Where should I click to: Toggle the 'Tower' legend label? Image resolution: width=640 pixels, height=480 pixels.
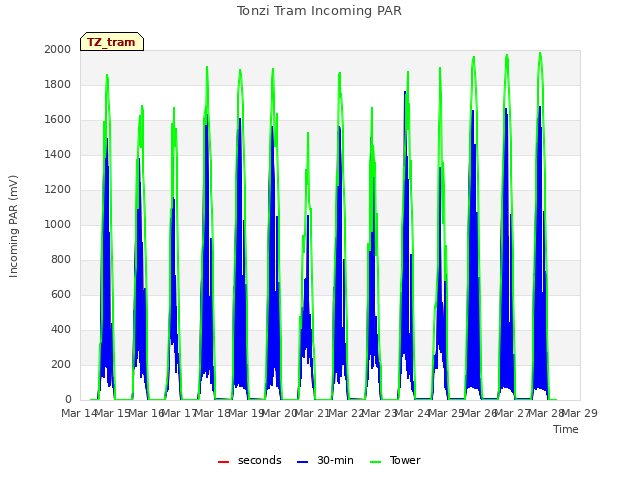coord(405,460)
